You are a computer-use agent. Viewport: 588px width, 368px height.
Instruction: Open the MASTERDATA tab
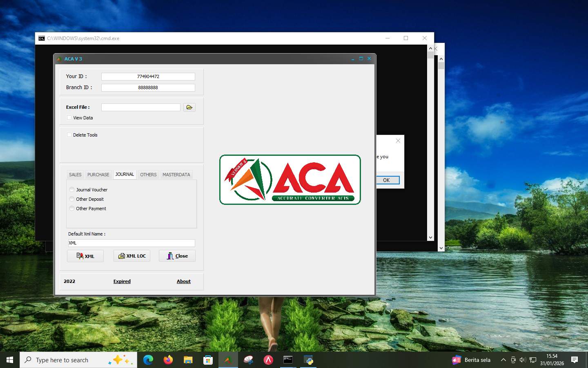tap(176, 175)
